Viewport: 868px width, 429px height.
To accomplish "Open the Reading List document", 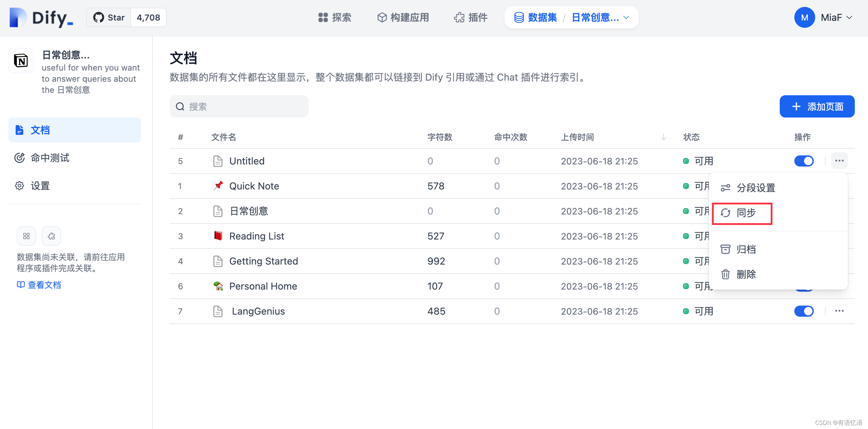I will pyautogui.click(x=256, y=236).
